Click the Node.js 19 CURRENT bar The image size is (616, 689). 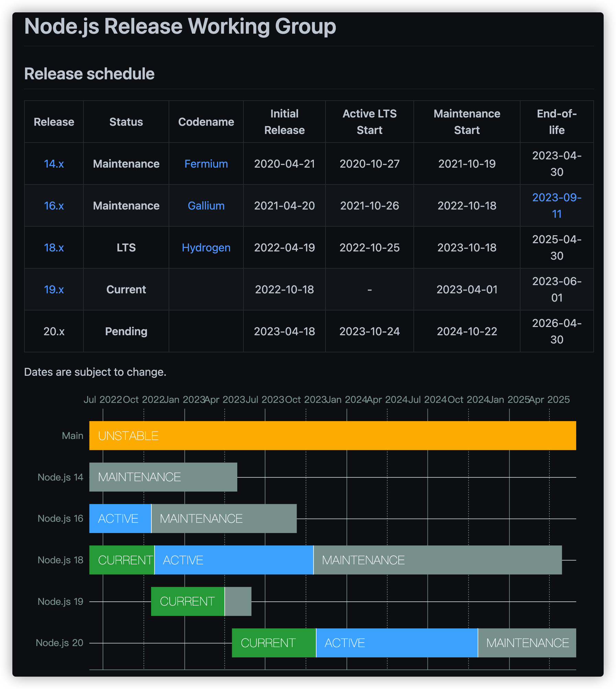[187, 601]
